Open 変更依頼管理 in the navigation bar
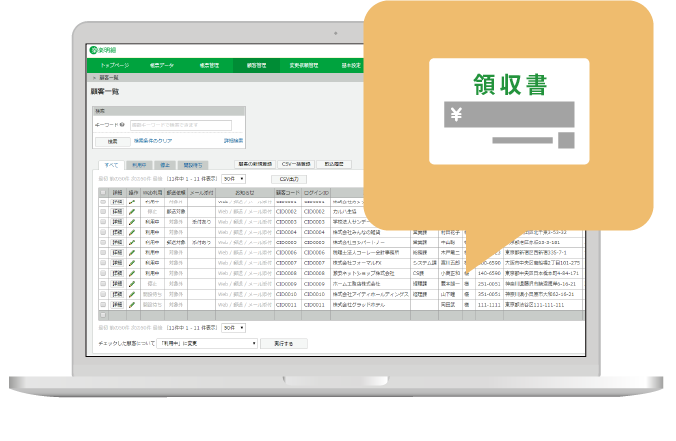676x441 pixels. click(x=304, y=66)
